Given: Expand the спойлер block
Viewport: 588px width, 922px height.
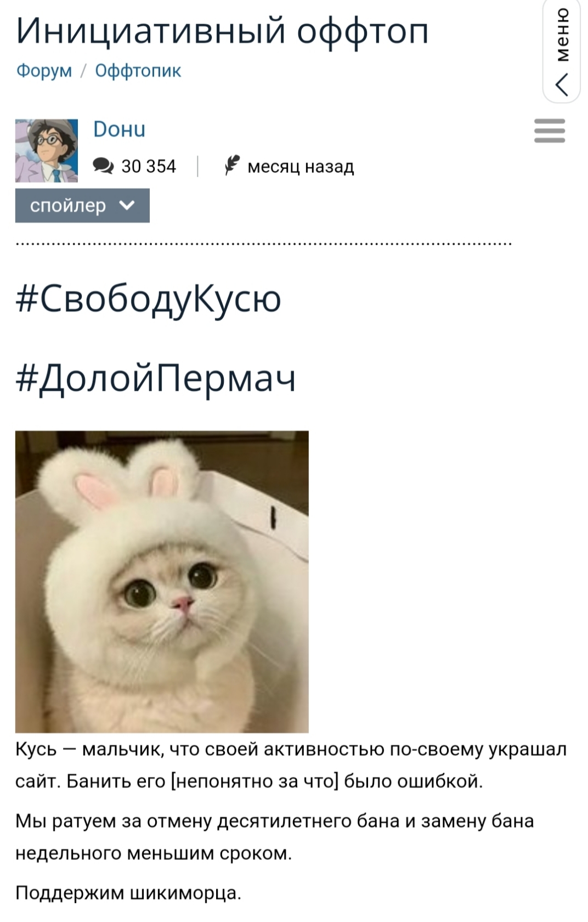Looking at the screenshot, I should (x=82, y=205).
